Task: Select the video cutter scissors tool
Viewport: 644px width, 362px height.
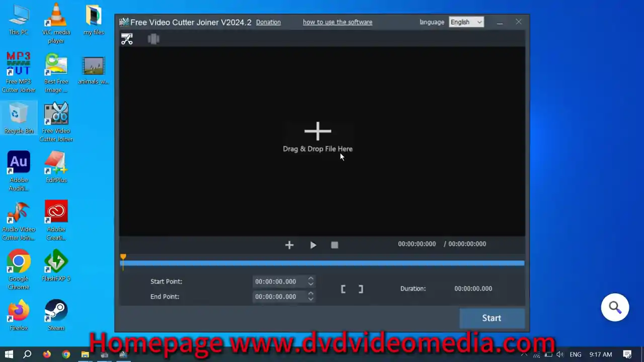Action: pos(127,39)
